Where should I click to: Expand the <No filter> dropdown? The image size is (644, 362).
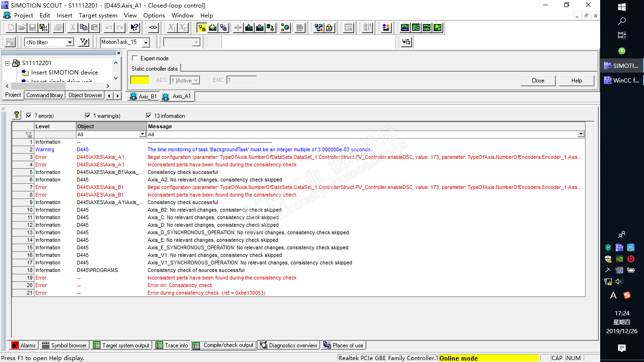tap(70, 43)
